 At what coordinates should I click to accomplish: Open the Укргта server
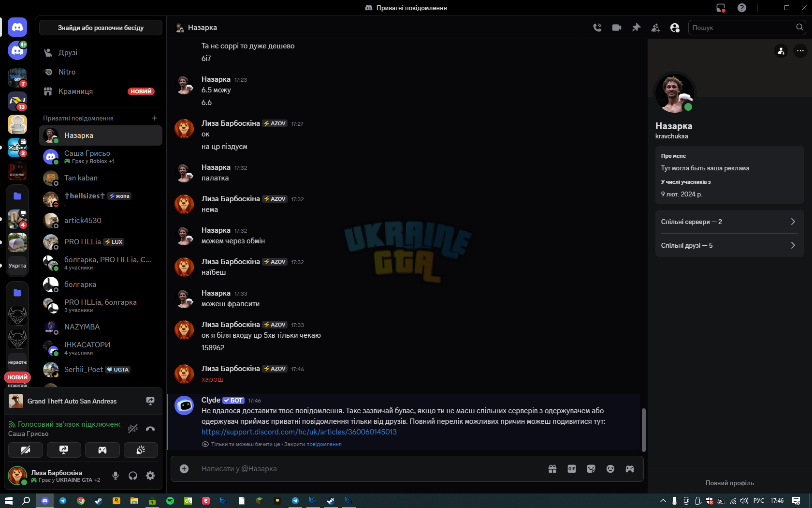17,266
